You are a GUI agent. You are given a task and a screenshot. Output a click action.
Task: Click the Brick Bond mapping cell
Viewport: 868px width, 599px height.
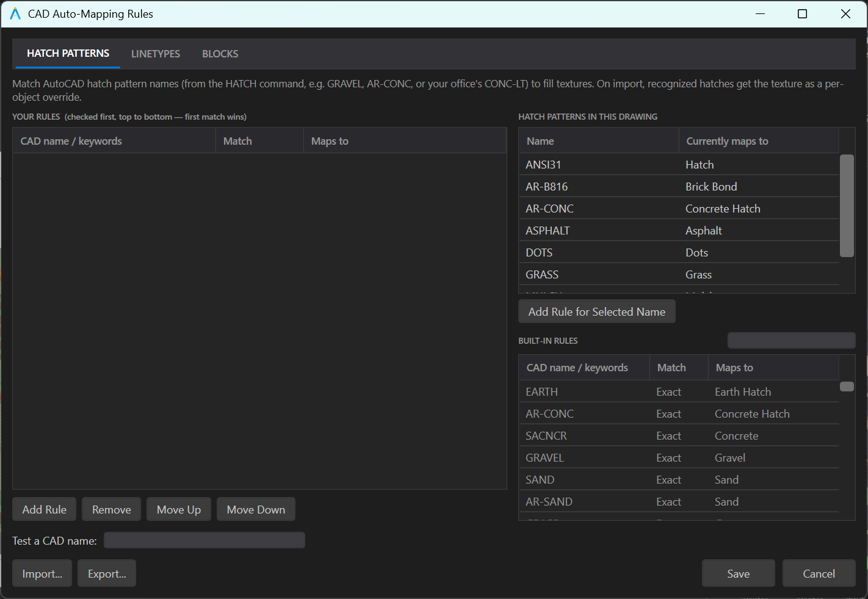[x=759, y=186]
